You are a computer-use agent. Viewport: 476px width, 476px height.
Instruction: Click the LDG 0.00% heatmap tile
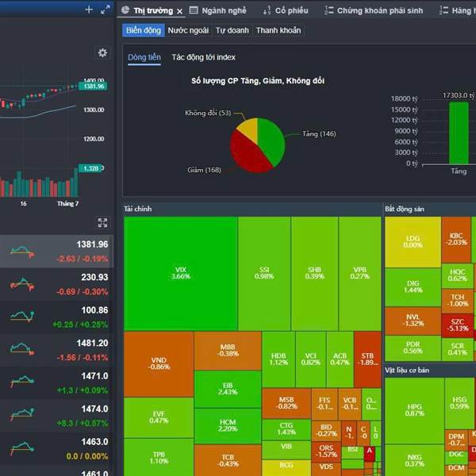click(413, 242)
